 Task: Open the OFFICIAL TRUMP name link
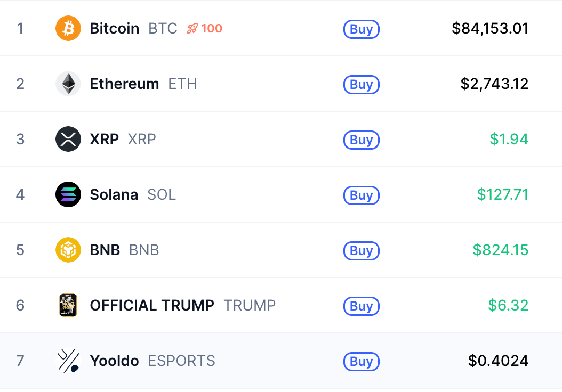(x=152, y=305)
